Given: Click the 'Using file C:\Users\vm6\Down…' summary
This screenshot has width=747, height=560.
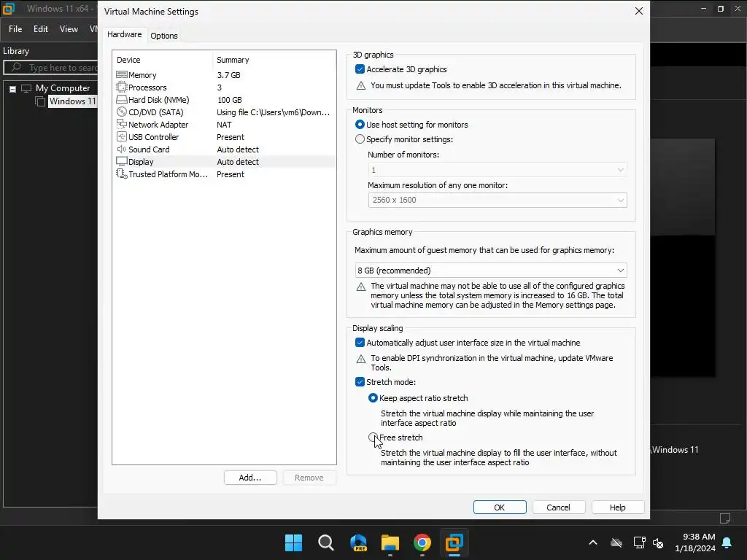Looking at the screenshot, I should [x=274, y=112].
